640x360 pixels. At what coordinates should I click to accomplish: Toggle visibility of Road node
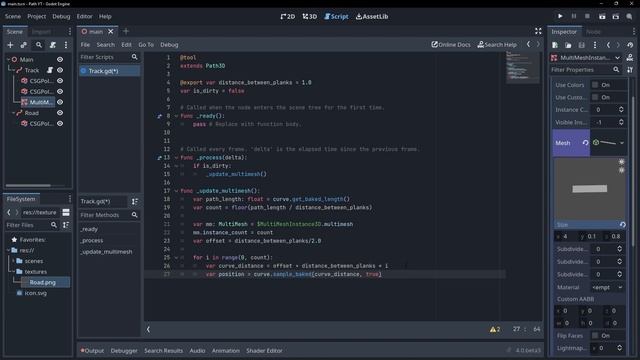click(x=60, y=113)
